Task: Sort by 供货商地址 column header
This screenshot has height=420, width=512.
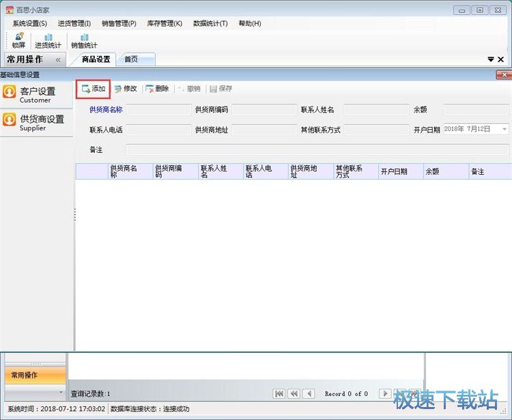Action: coord(311,171)
